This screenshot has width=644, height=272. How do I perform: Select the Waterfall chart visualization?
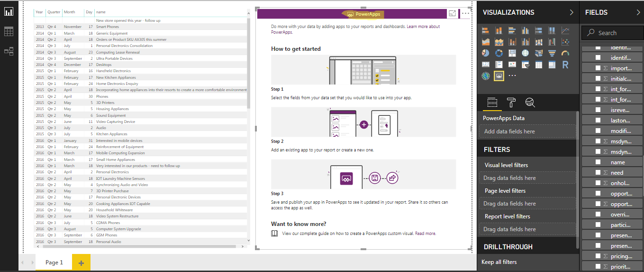552,42
